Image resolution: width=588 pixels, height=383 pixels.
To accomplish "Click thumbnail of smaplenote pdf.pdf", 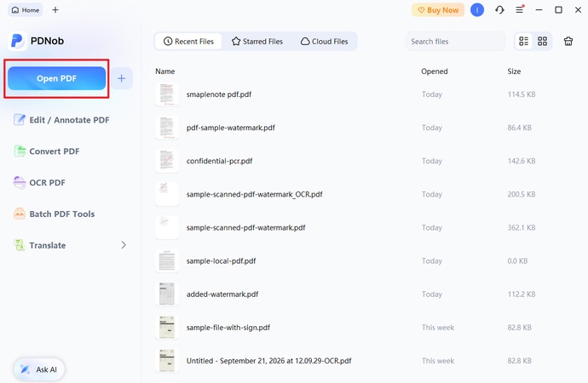I will point(167,94).
